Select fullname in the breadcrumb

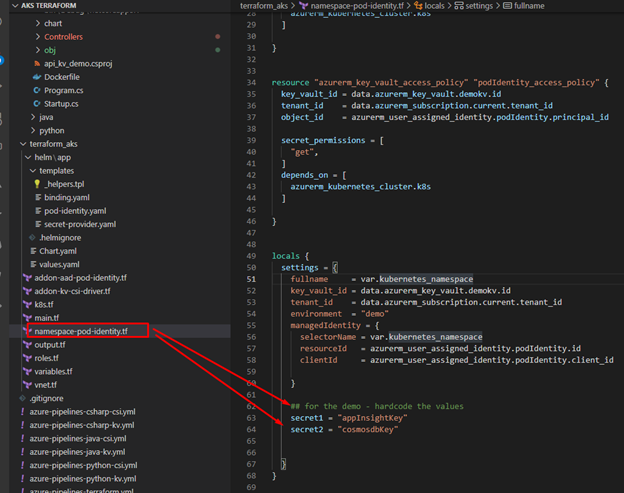point(529,6)
